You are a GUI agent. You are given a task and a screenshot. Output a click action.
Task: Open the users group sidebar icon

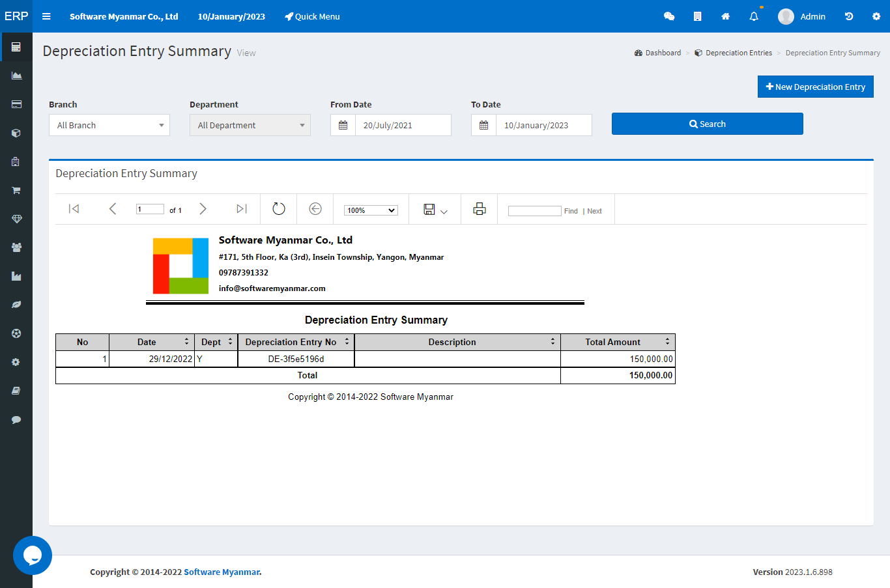tap(16, 247)
